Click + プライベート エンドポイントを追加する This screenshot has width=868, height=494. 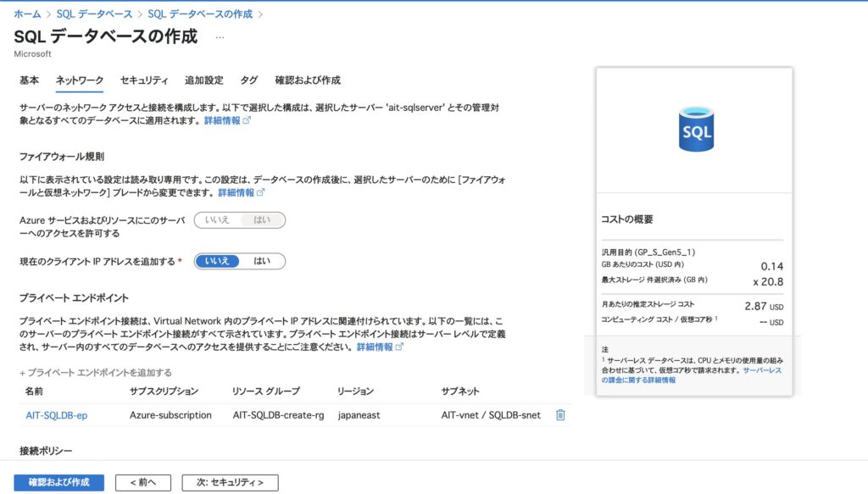96,373
